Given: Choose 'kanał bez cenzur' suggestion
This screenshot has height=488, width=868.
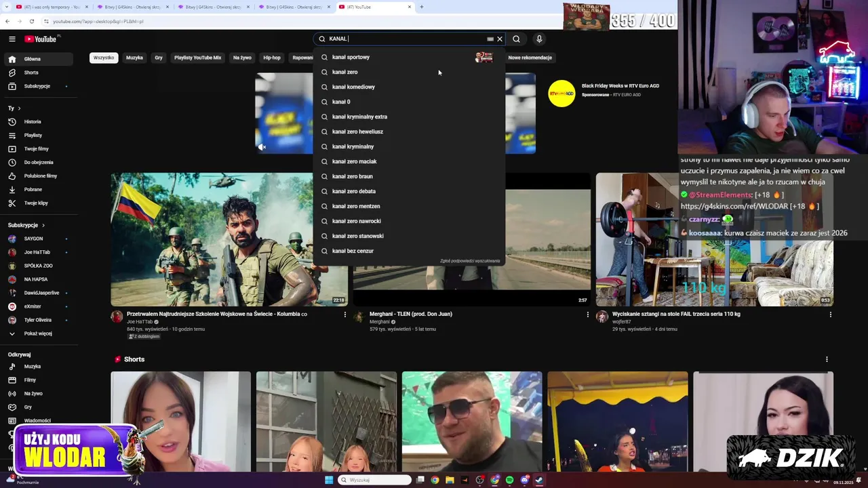Looking at the screenshot, I should coord(409,251).
